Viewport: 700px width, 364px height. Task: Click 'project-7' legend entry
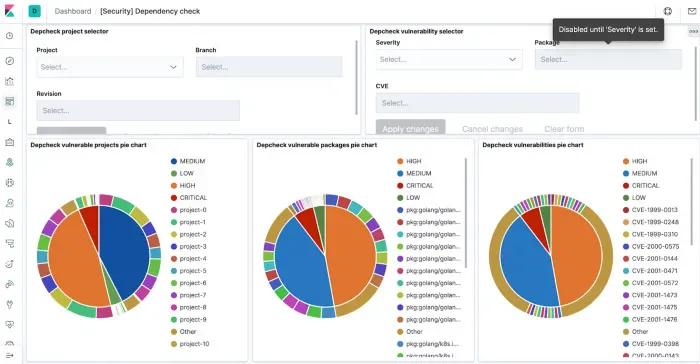[193, 295]
